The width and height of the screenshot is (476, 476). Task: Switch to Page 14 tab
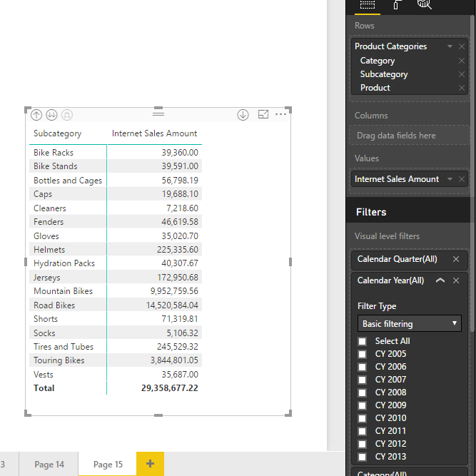click(49, 464)
